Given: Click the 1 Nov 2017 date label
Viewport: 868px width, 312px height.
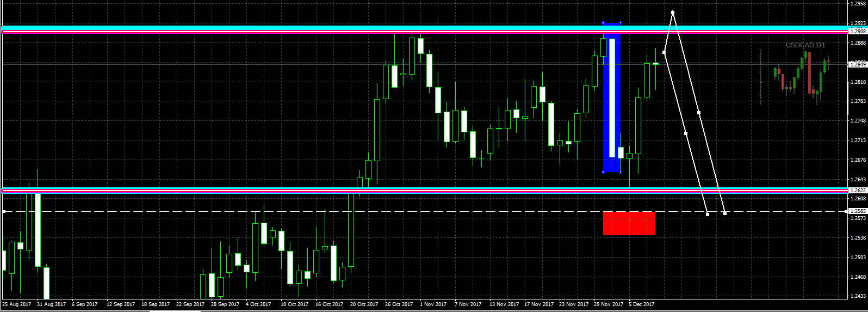Looking at the screenshot, I should click(433, 304).
